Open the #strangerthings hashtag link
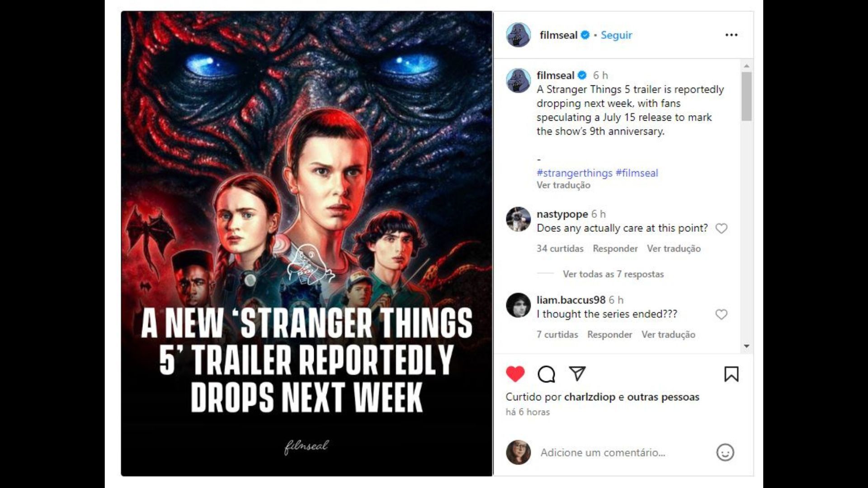 (574, 173)
